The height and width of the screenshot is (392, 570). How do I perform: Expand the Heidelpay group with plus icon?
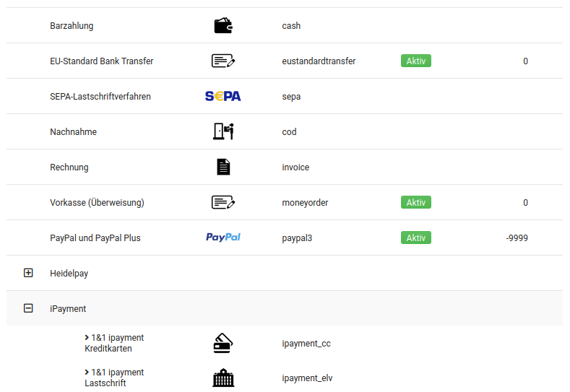pyautogui.click(x=29, y=273)
